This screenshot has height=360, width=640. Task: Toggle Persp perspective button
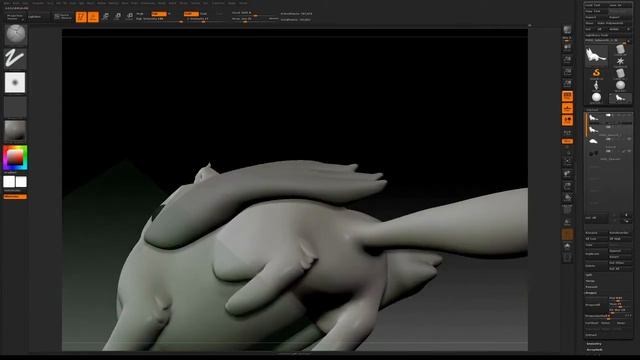[x=567, y=96]
